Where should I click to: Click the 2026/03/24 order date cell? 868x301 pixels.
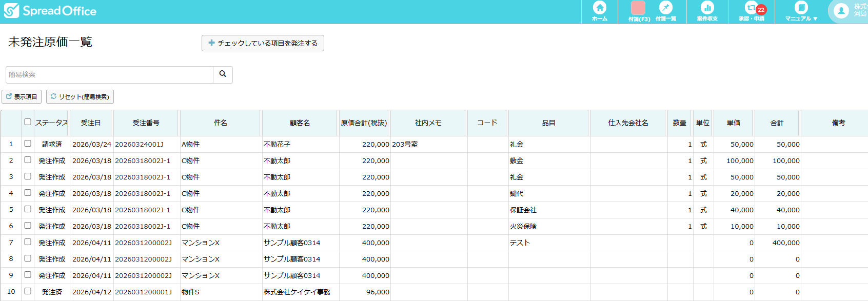point(91,144)
